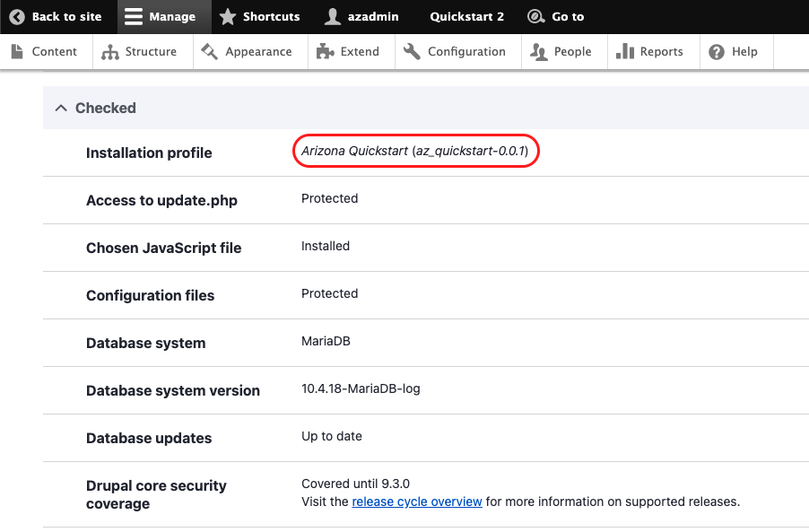Open the azadmin account label

[x=373, y=16]
